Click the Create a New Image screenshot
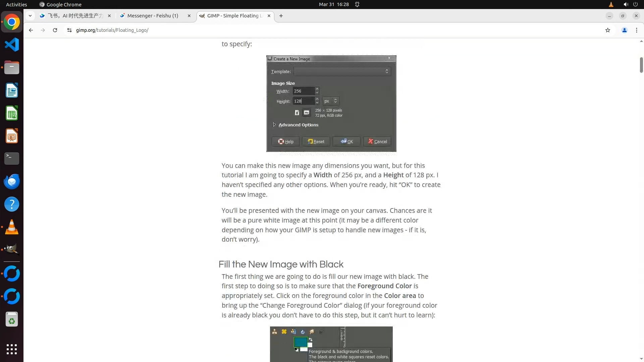This screenshot has height=362, width=644. (331, 103)
